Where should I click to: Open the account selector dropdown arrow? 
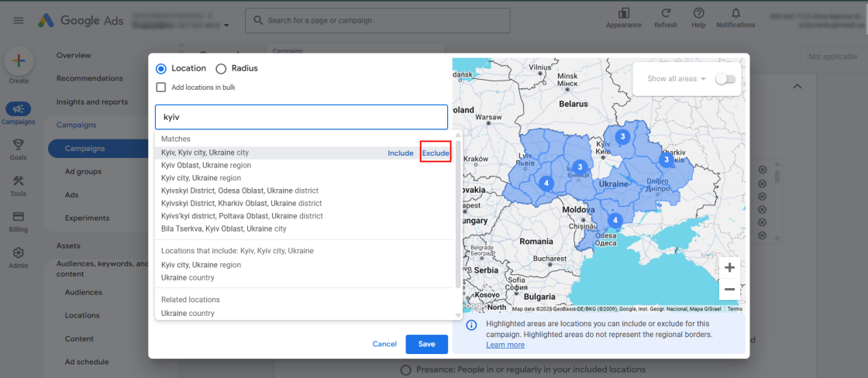tap(226, 25)
